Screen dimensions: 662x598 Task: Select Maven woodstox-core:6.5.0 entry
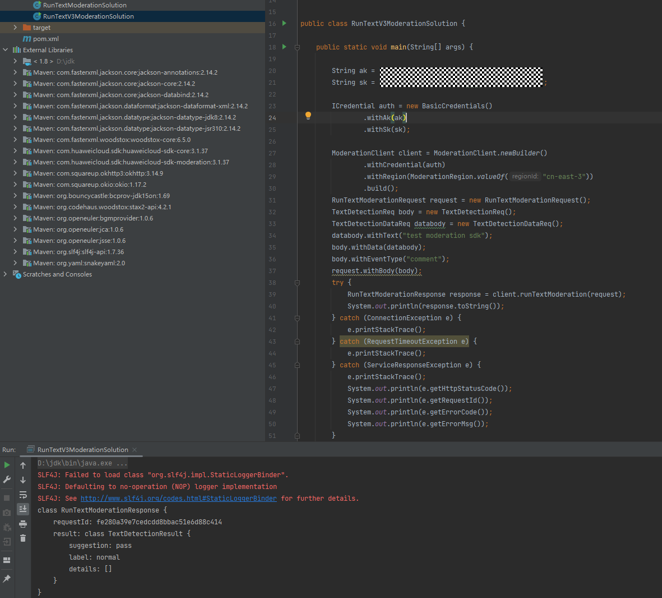(x=112, y=140)
